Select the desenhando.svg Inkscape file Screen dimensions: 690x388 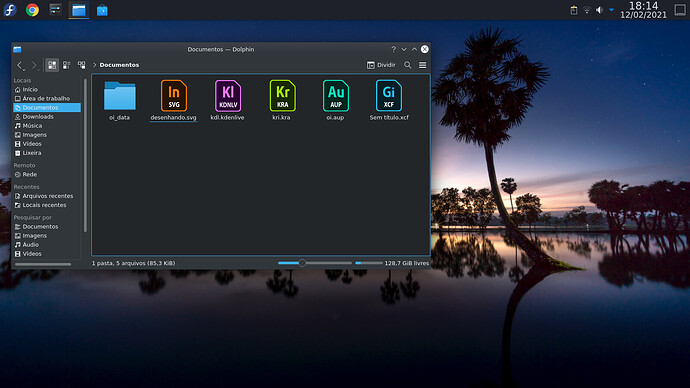(173, 100)
